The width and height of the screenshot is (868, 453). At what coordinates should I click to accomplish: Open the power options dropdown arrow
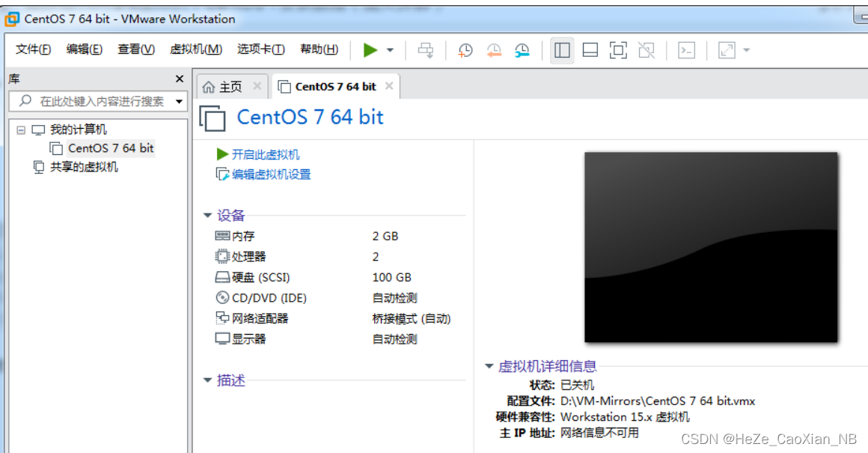(390, 50)
